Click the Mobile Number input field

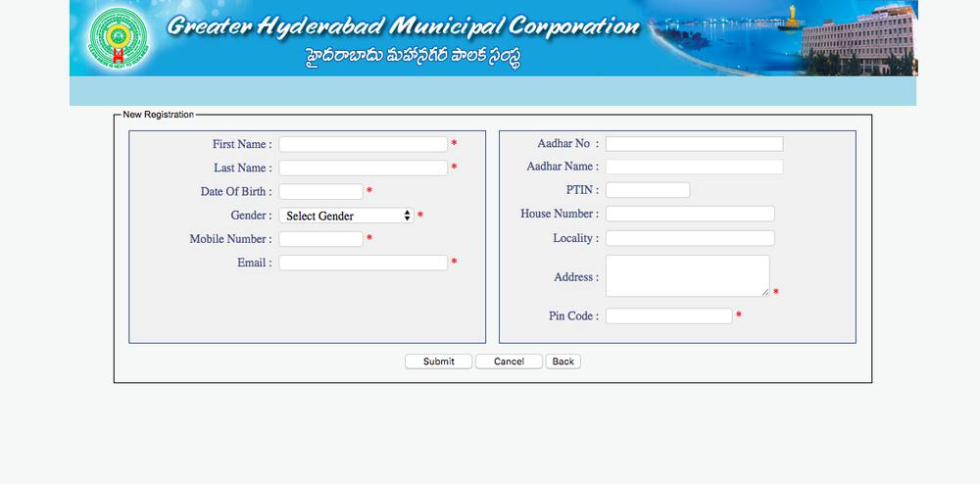click(x=320, y=239)
